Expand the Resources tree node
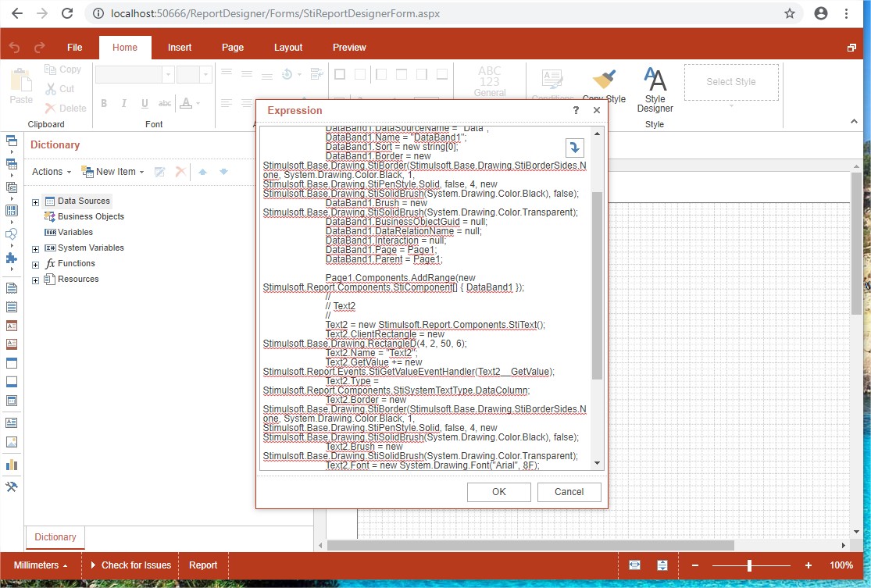 36,280
